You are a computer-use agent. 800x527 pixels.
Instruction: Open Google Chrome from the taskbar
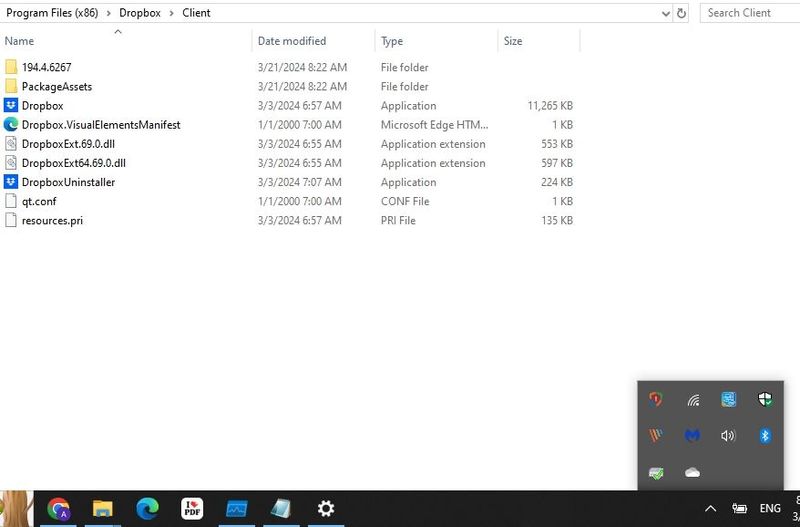(58, 509)
